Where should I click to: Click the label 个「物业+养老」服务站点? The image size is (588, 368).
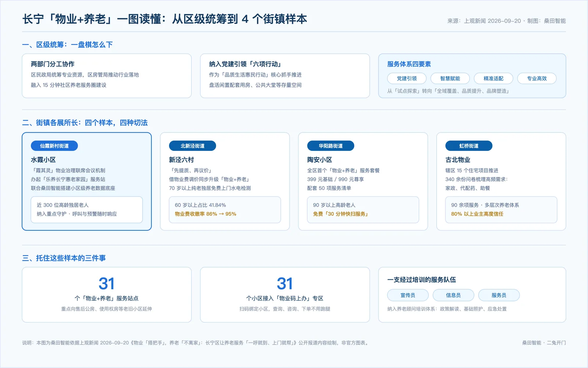coord(107,298)
